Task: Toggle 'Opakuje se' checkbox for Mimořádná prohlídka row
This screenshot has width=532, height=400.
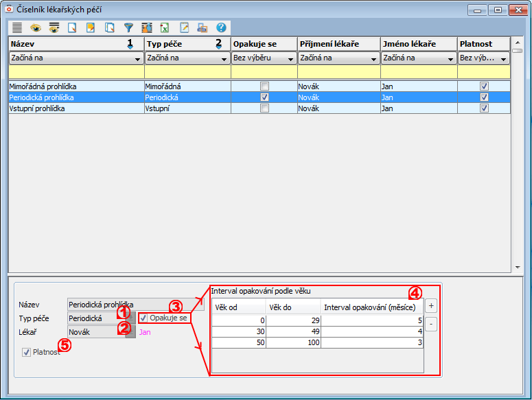Action: (x=264, y=86)
